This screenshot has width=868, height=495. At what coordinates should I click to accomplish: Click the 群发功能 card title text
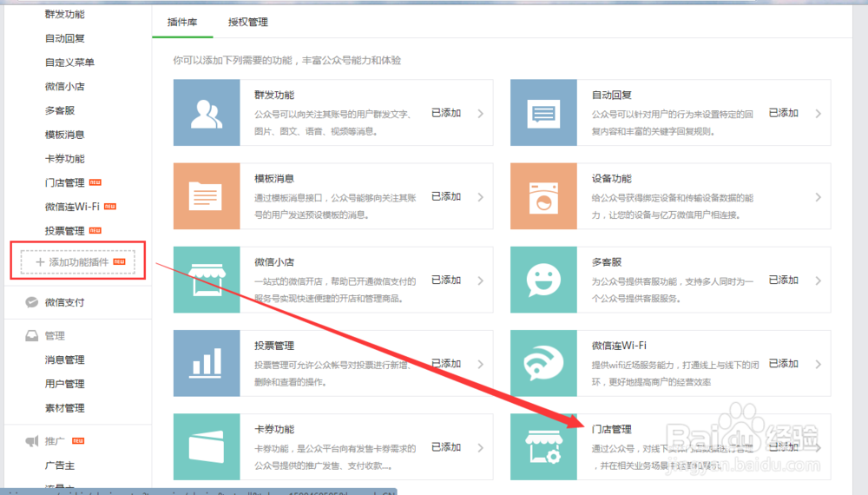274,96
